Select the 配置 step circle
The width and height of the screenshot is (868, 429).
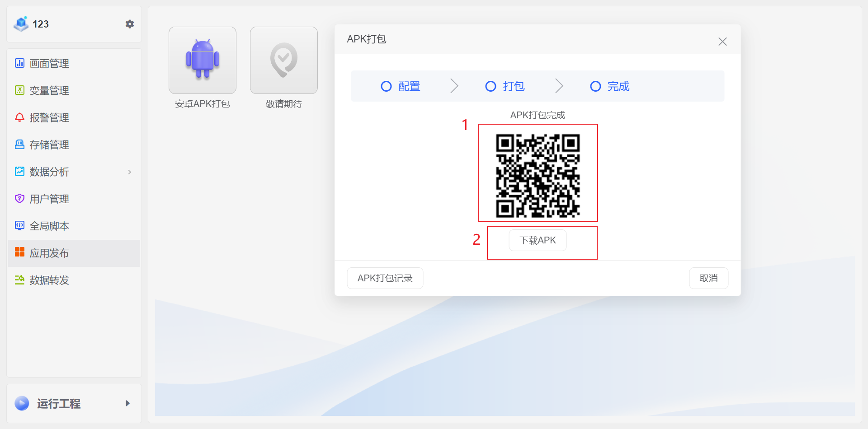pos(386,86)
